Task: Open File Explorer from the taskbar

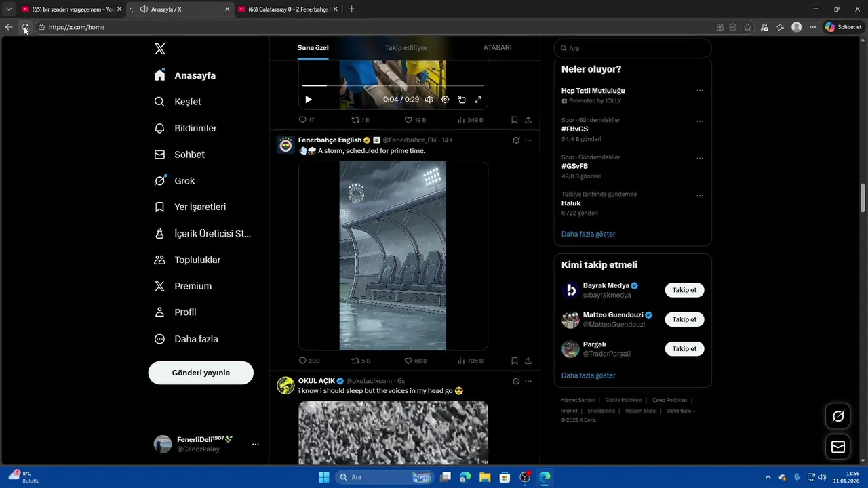Action: point(485,477)
